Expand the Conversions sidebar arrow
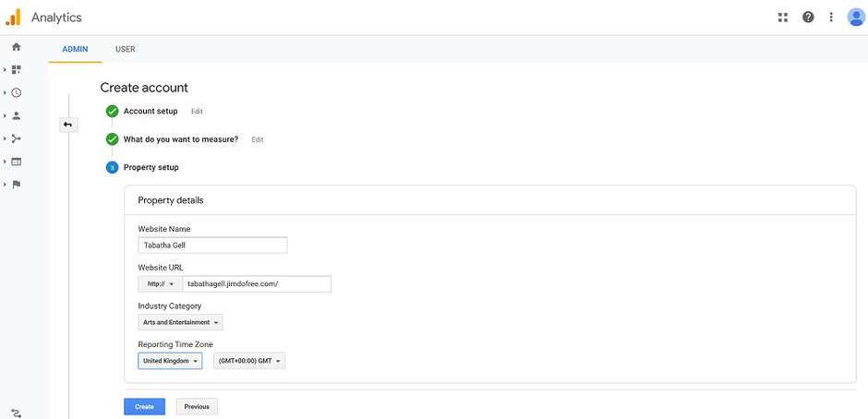Screen dimensions: 868x419 click(x=5, y=185)
